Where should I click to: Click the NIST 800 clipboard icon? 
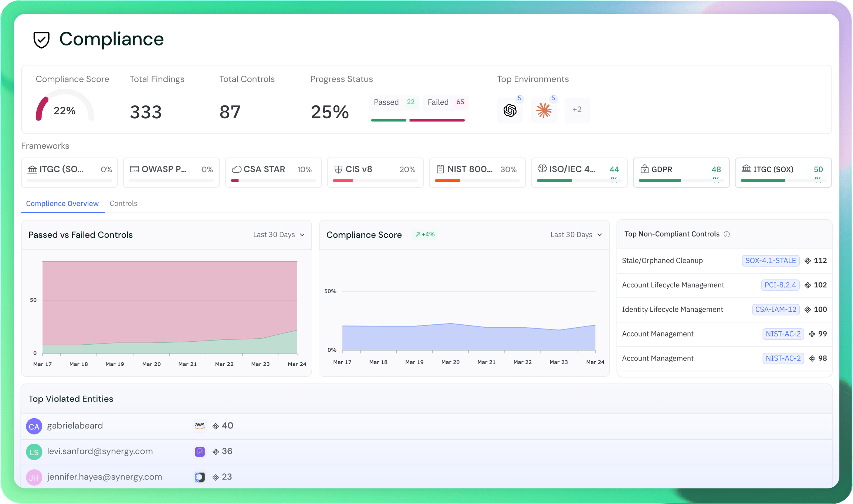[x=440, y=169]
